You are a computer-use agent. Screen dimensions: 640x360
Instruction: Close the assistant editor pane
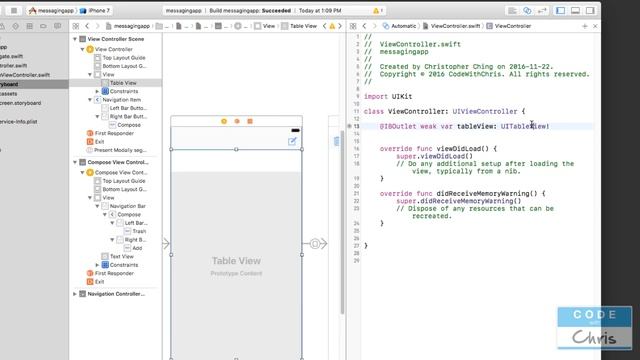[x=595, y=26]
